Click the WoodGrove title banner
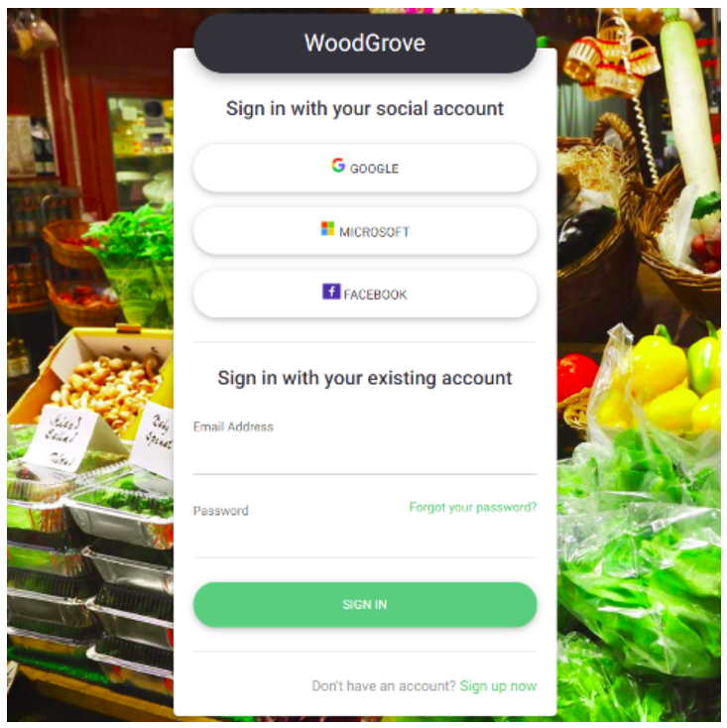727x728 pixels. pos(365,44)
